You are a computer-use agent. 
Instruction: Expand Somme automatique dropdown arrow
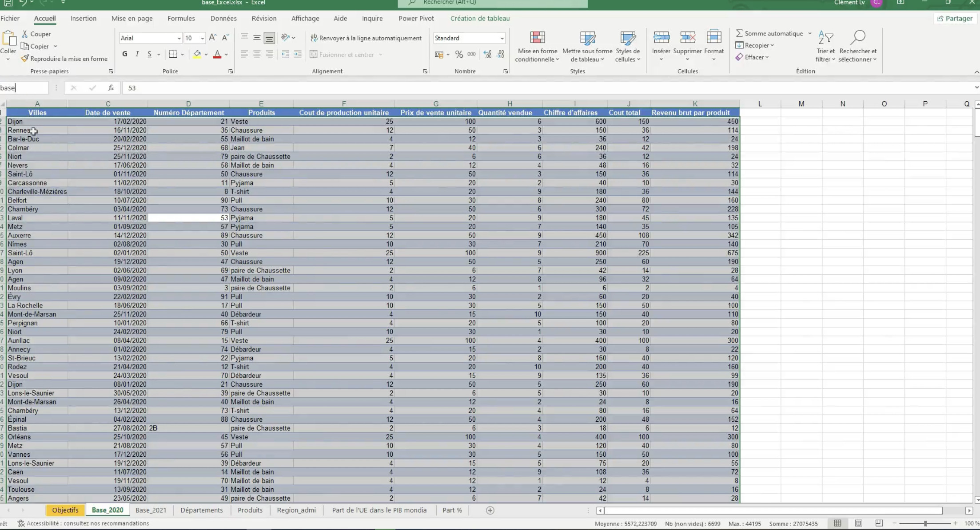pos(809,33)
